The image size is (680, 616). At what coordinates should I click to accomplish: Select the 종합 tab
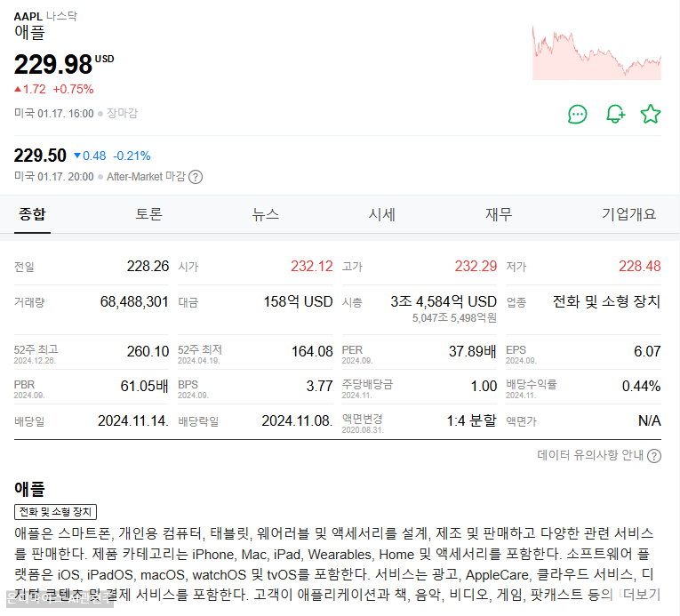coord(32,214)
